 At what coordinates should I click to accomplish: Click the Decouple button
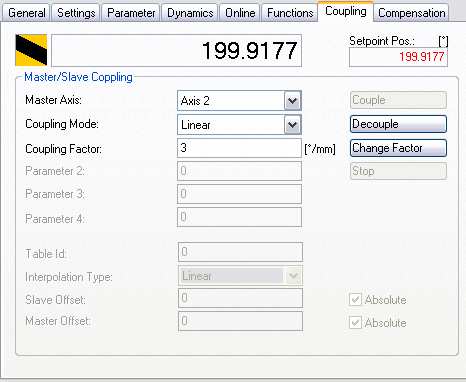pyautogui.click(x=398, y=124)
